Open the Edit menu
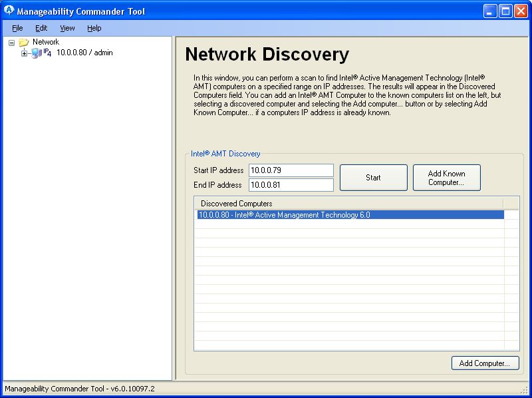This screenshot has height=398, width=532. click(x=41, y=28)
